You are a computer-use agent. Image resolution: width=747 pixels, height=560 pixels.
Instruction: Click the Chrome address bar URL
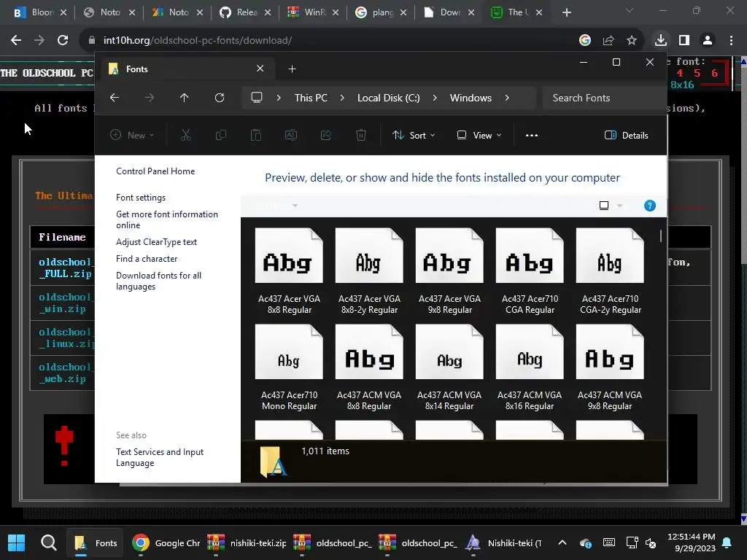pos(197,40)
